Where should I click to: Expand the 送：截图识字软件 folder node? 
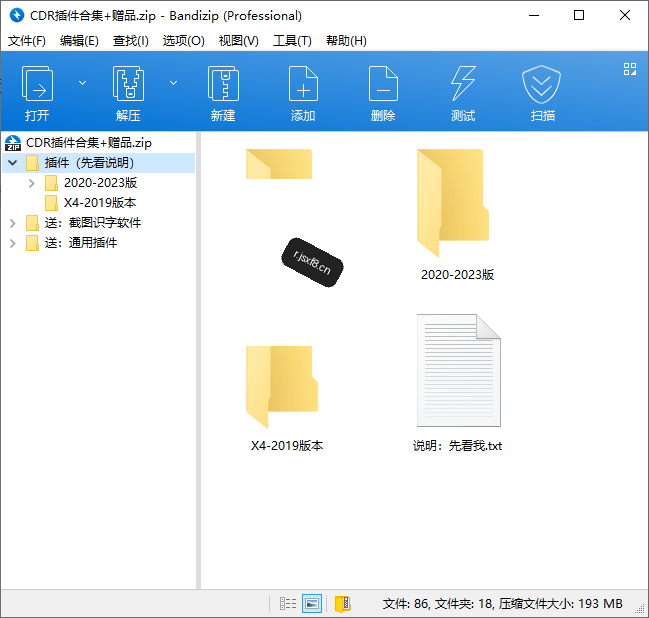[x=13, y=224]
